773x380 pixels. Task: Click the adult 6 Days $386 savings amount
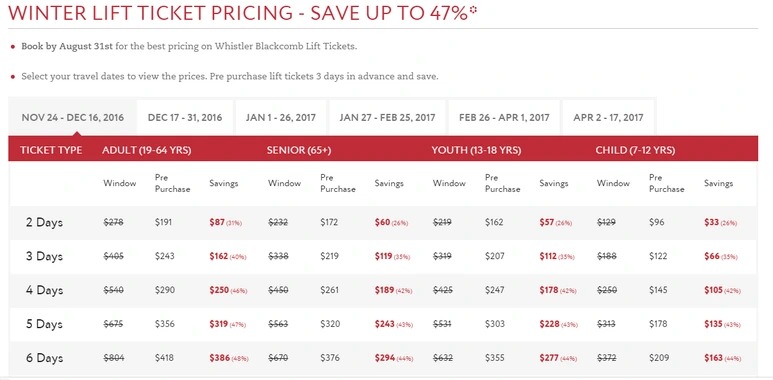coord(220,358)
